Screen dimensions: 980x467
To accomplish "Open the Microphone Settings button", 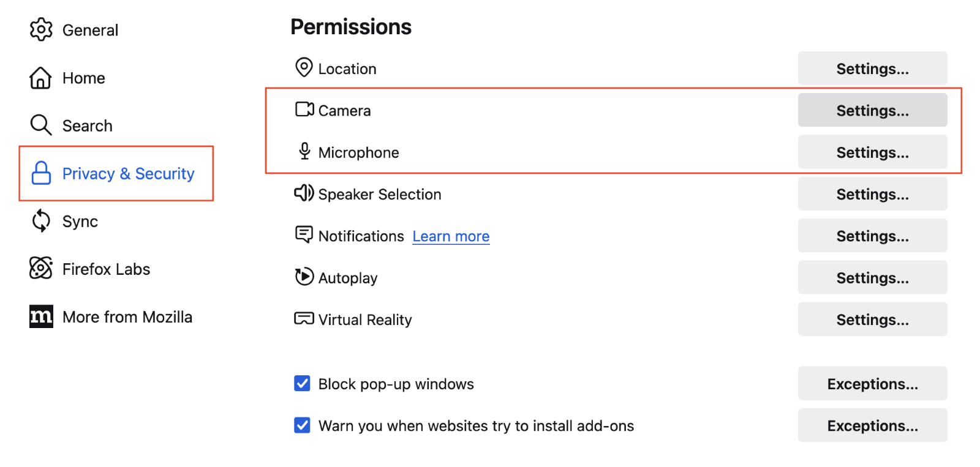I will [x=872, y=152].
